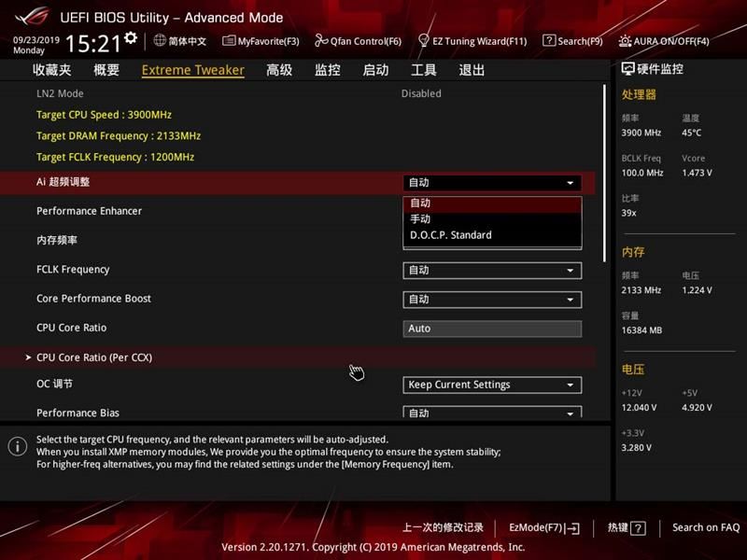
Task: Click the Performance Bias row label
Action: 78,413
